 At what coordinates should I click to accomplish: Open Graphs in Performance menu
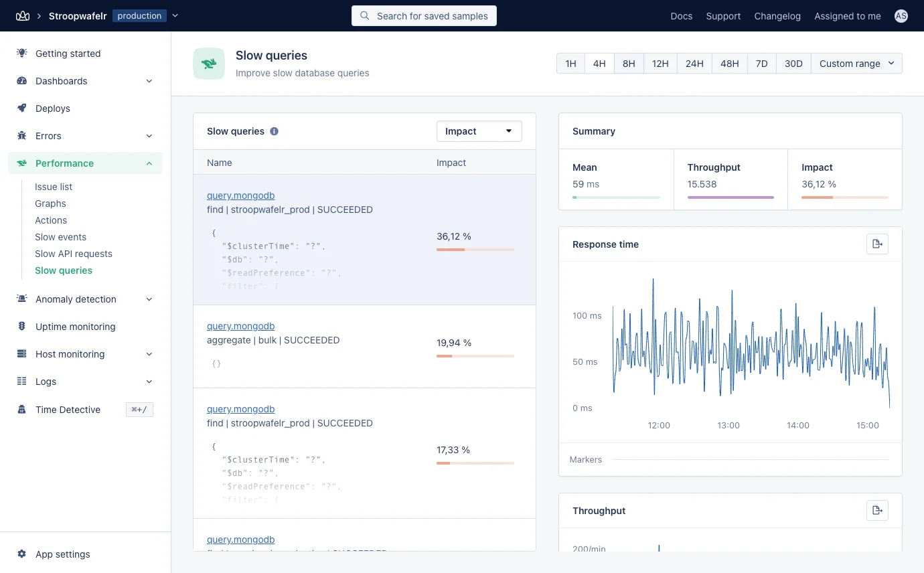click(50, 203)
